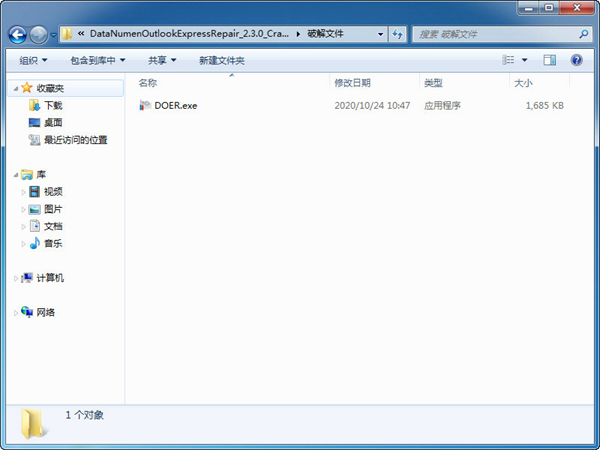Click the folder icon in address bar
This screenshot has width=600, height=450.
tap(67, 34)
